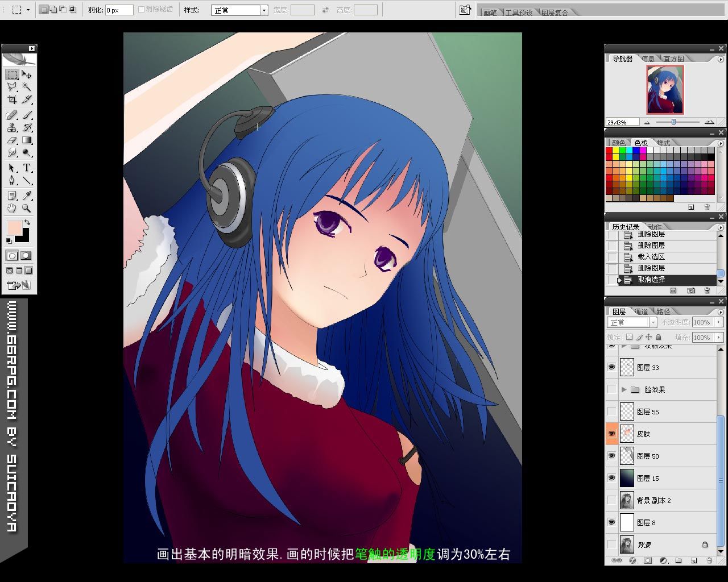Show the 背景 副本 2 layer
This screenshot has height=582, width=728.
click(x=611, y=500)
